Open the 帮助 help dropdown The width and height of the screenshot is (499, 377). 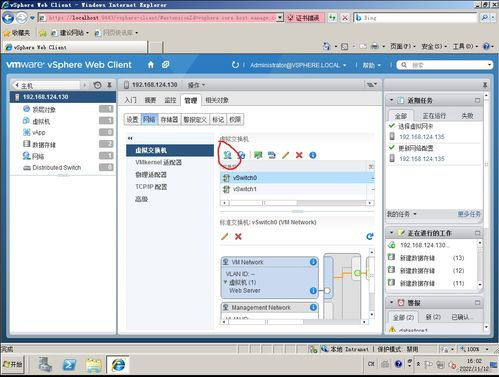point(371,65)
